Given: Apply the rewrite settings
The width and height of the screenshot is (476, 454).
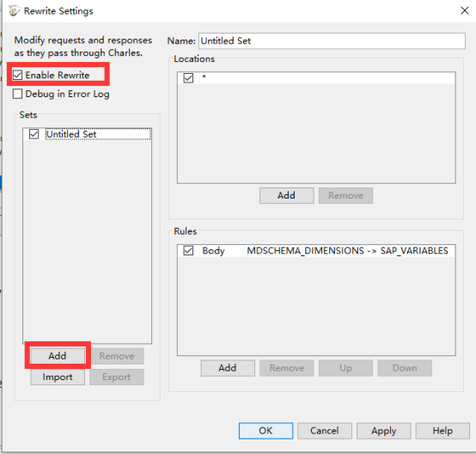Looking at the screenshot, I should tap(384, 431).
